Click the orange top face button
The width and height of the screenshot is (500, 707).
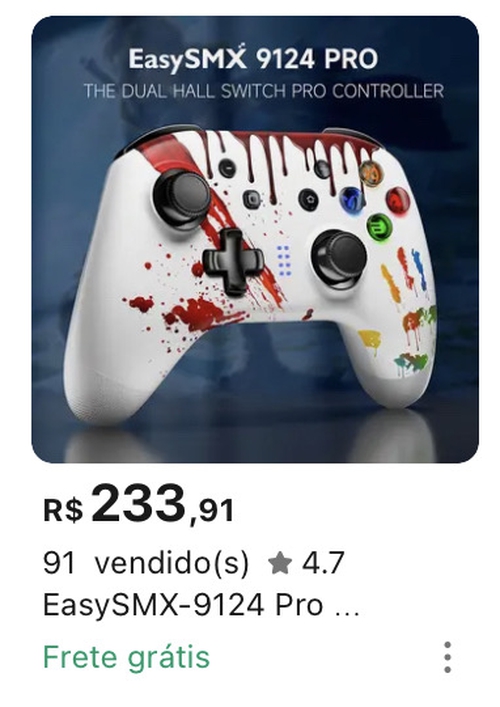point(372,173)
